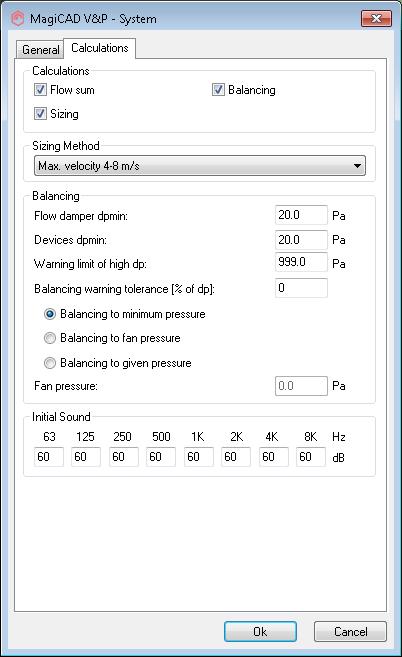Switch to the General tab
The width and height of the screenshot is (402, 657).
pos(40,49)
